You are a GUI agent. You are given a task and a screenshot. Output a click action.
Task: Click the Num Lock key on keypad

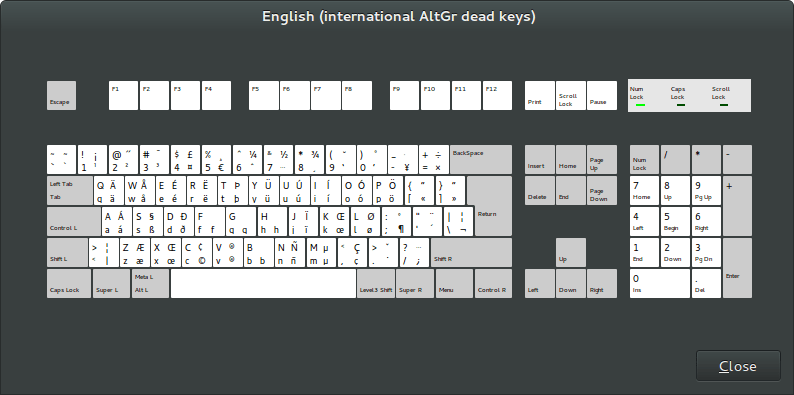[645, 160]
